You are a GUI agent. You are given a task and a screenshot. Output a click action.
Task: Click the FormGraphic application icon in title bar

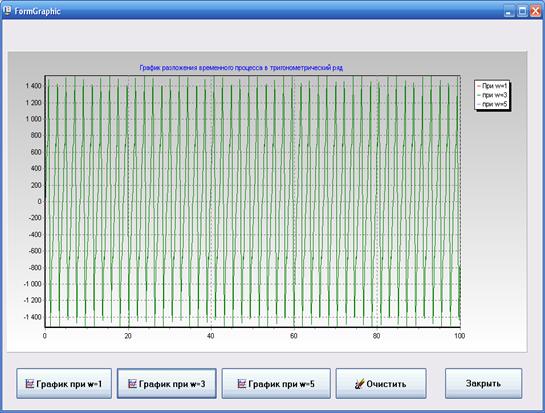click(7, 11)
